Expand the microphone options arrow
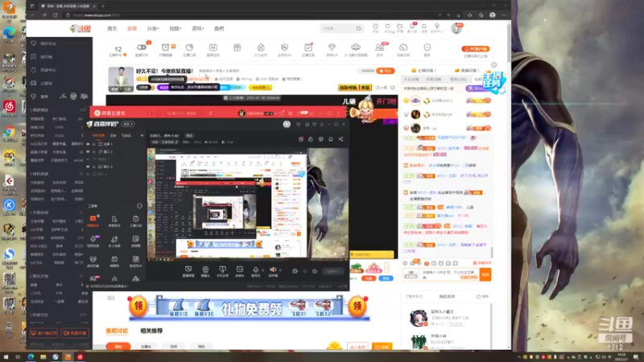 pyautogui.click(x=263, y=270)
